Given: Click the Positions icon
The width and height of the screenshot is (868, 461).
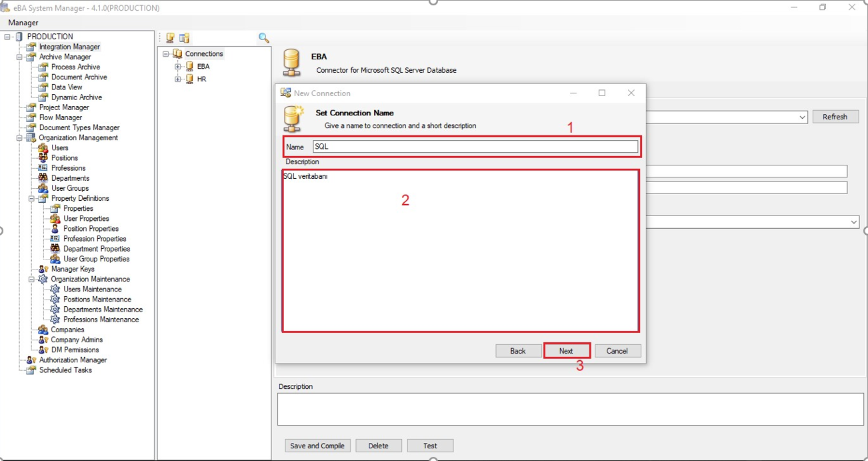Looking at the screenshot, I should [x=43, y=157].
